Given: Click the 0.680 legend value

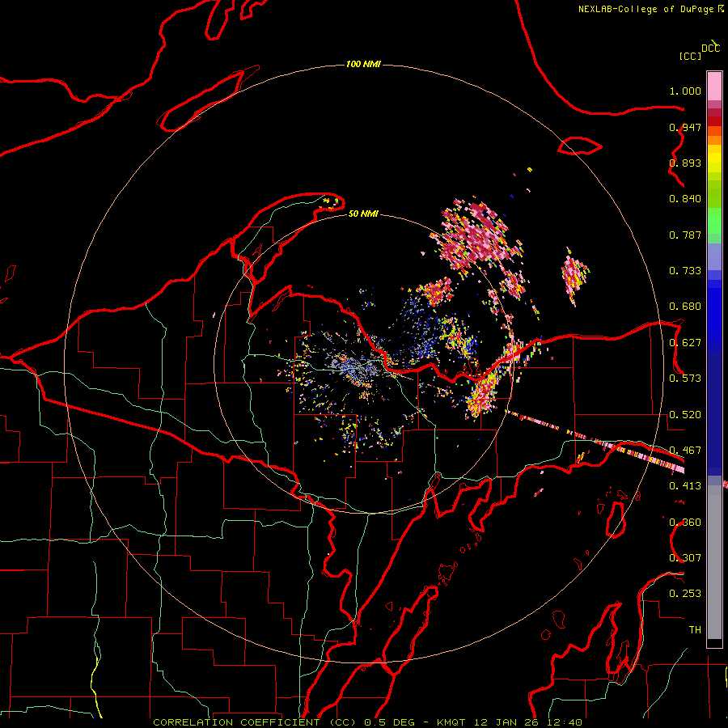Looking at the screenshot, I should click(x=685, y=307).
